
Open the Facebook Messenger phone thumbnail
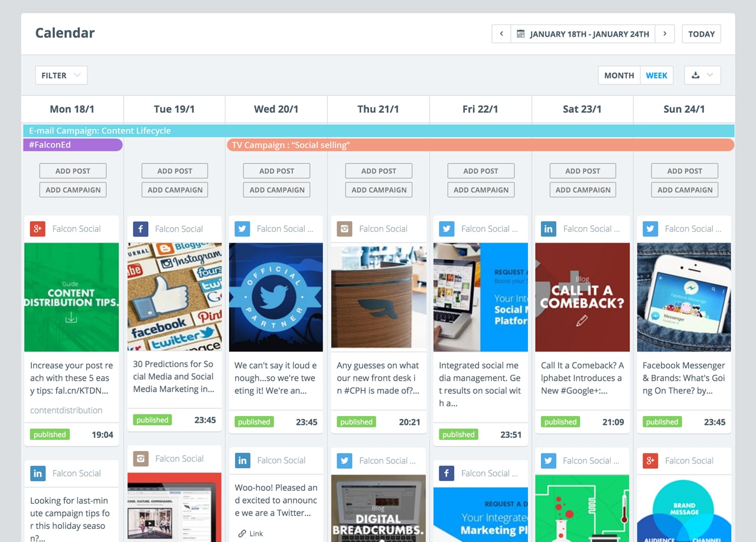click(684, 297)
